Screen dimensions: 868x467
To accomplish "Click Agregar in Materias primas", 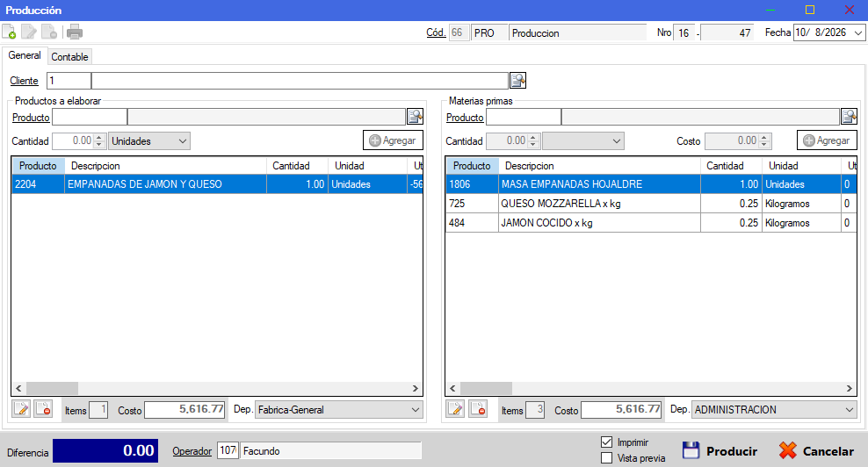I will click(827, 140).
